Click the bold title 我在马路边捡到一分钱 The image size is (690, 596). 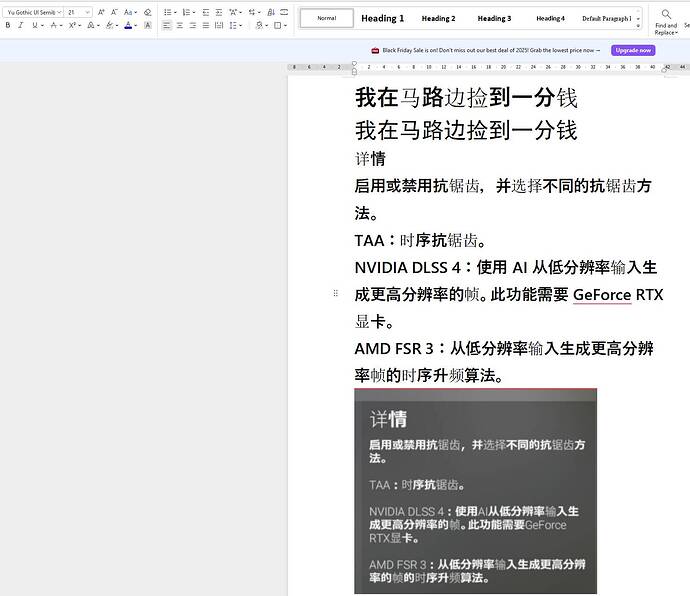(x=466, y=97)
